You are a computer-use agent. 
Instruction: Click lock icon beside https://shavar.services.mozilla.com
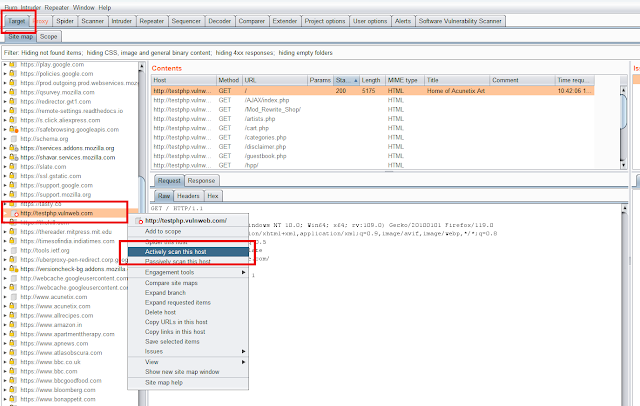[x=13, y=157]
